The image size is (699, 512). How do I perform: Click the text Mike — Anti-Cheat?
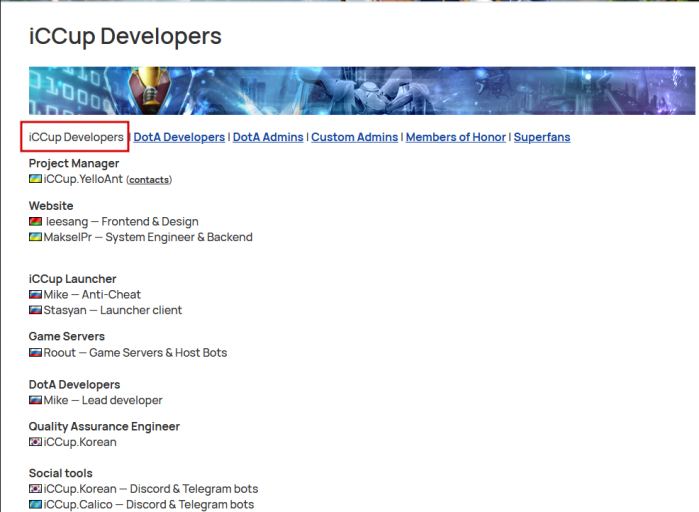coord(92,295)
